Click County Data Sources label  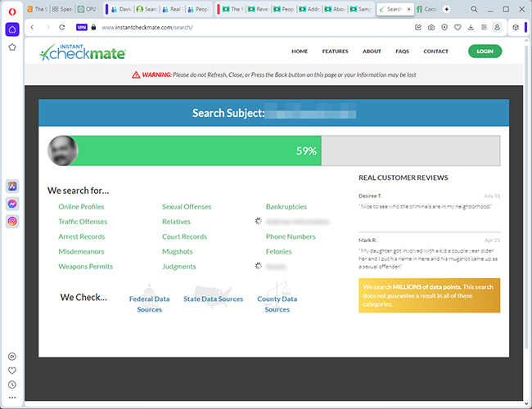point(277,303)
